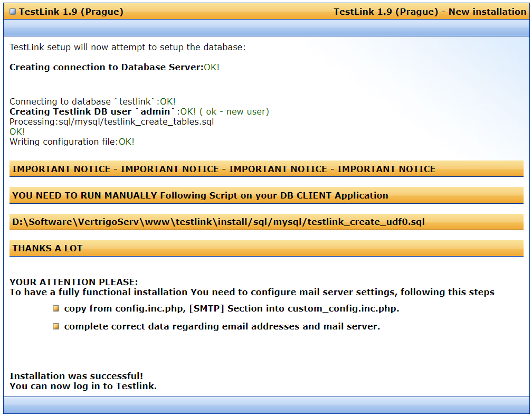This screenshot has height=415, width=532.
Task: Click the 'YOU NEED TO RUN MANUALLY' banner
Action: [x=267, y=195]
